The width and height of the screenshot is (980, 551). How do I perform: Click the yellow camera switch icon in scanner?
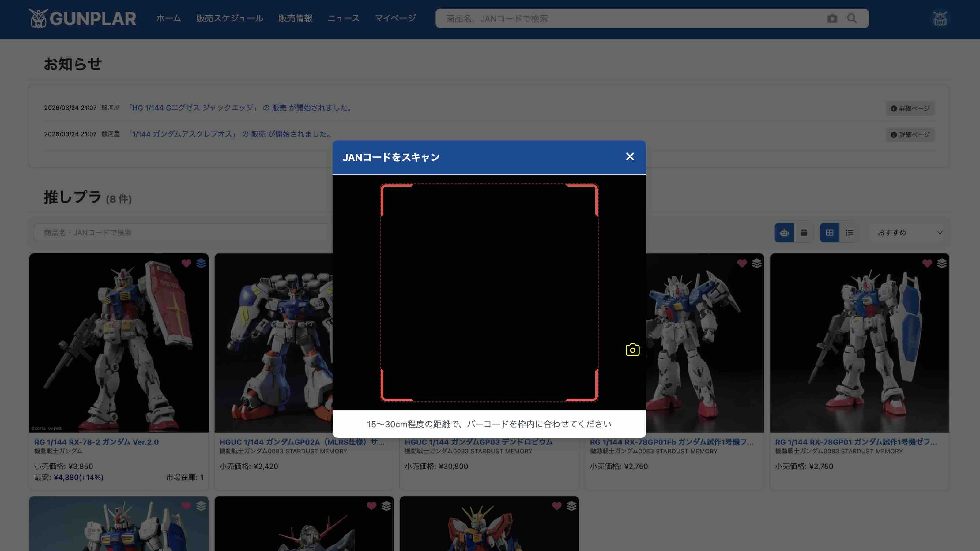[632, 350]
